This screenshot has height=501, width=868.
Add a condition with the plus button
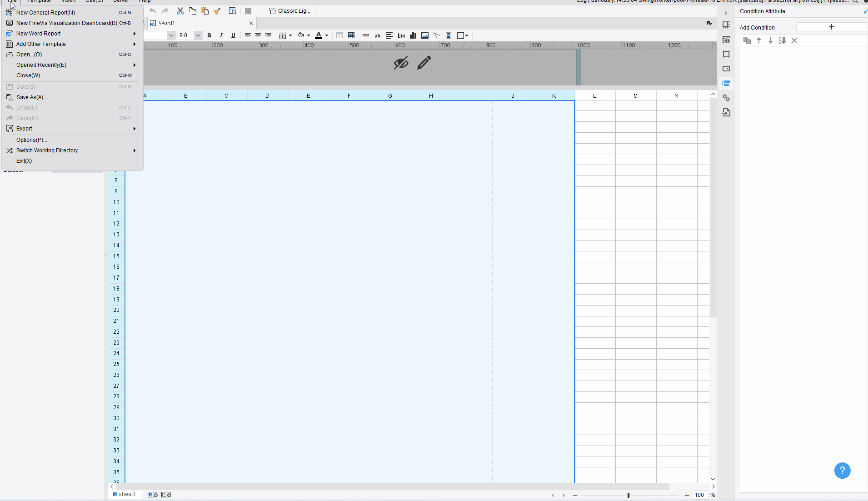(x=832, y=27)
